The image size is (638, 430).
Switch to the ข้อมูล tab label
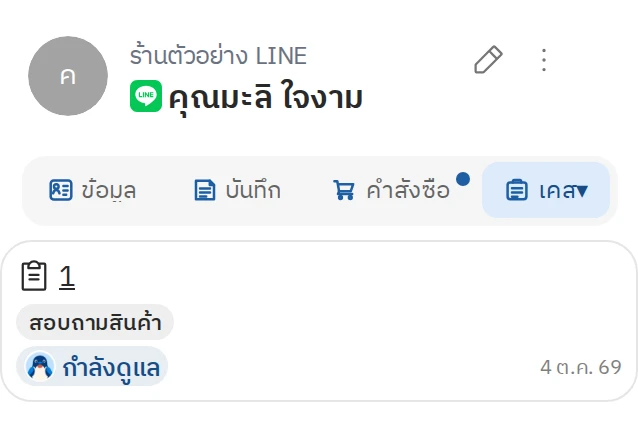click(x=108, y=190)
